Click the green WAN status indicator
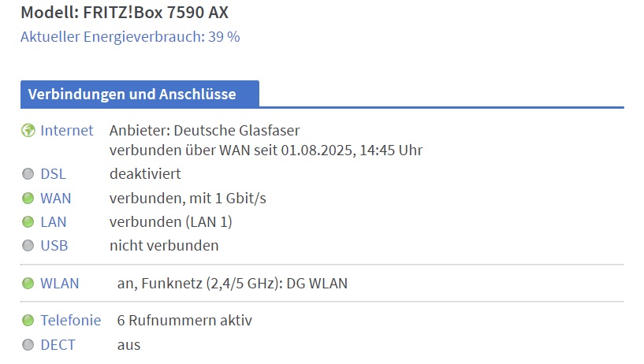 tap(28, 199)
